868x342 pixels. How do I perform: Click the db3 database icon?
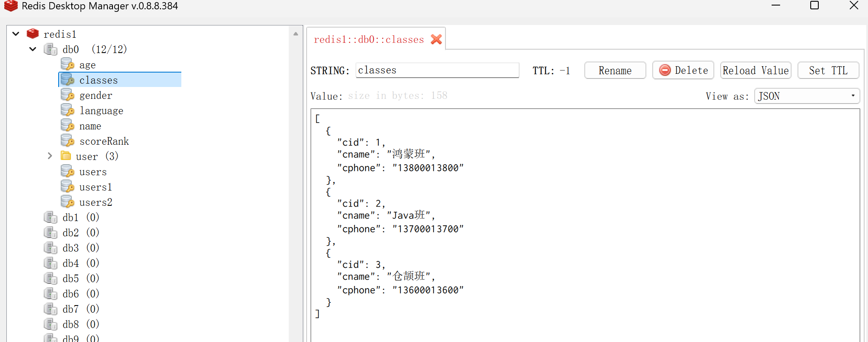[51, 248]
